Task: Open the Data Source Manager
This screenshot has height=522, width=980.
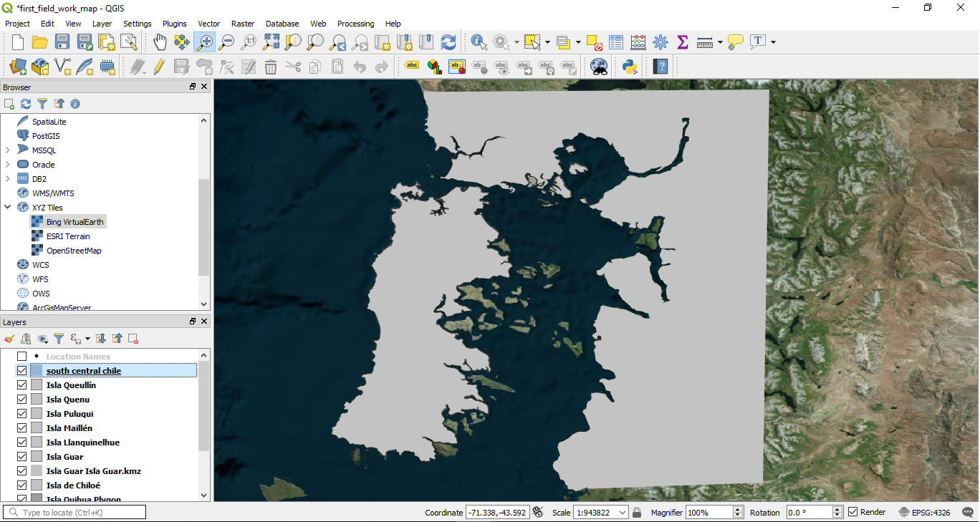Action: pyautogui.click(x=18, y=67)
